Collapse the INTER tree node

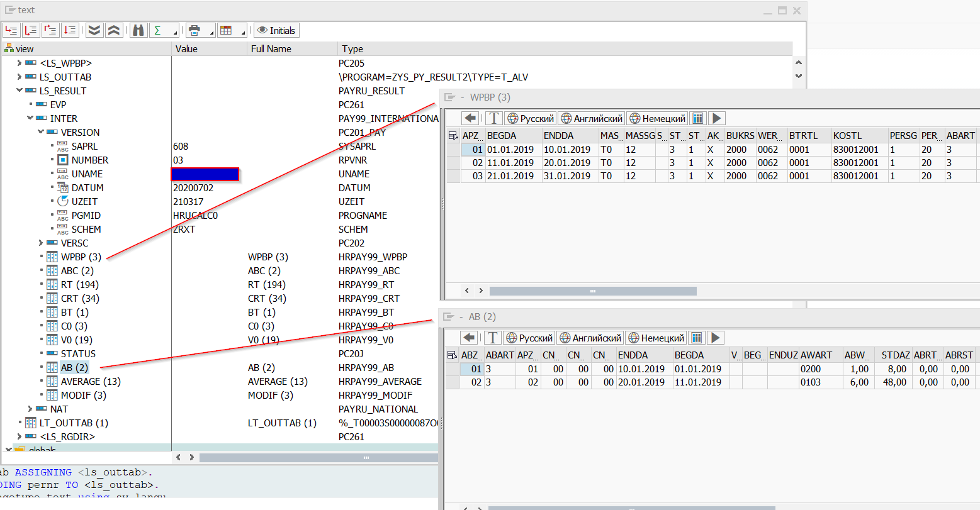pos(30,118)
